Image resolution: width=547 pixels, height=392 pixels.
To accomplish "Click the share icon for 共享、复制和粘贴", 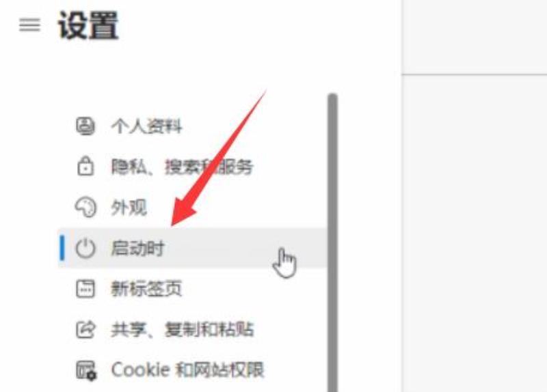I will (x=85, y=329).
